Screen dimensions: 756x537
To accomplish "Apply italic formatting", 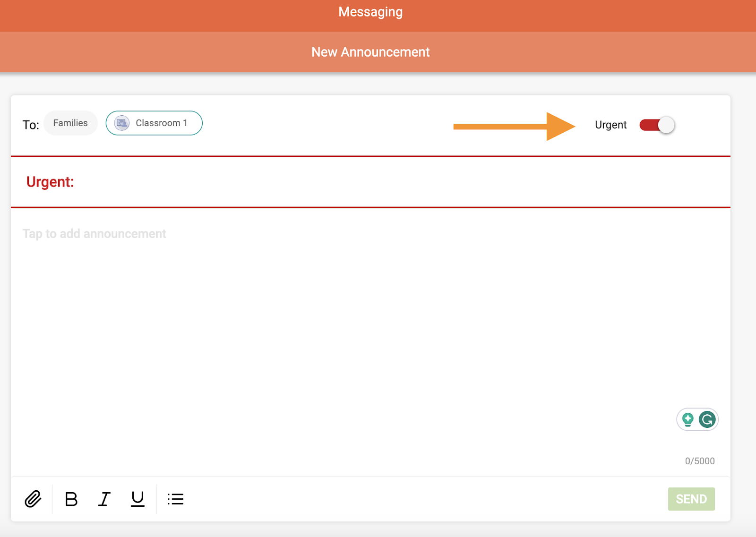I will tap(104, 499).
